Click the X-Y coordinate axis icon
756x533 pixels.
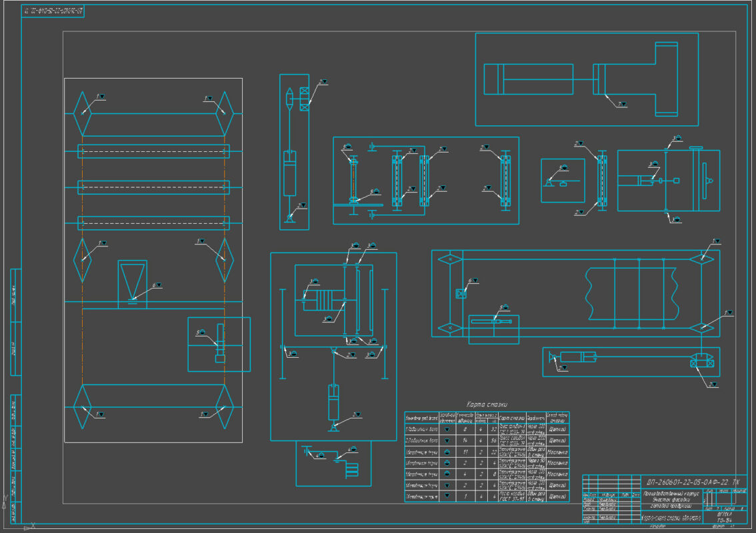(17, 512)
